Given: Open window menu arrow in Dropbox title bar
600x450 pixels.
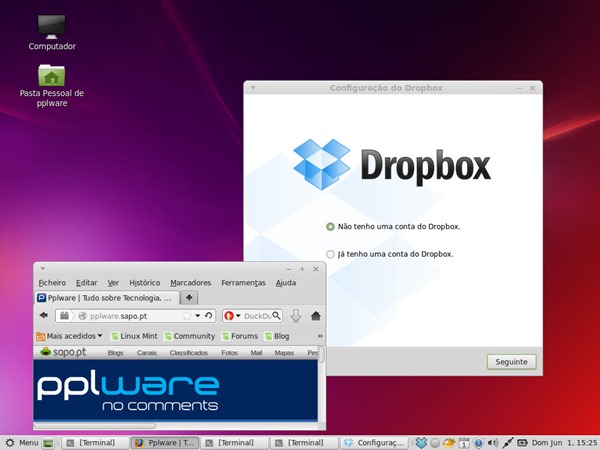Looking at the screenshot, I should click(253, 88).
